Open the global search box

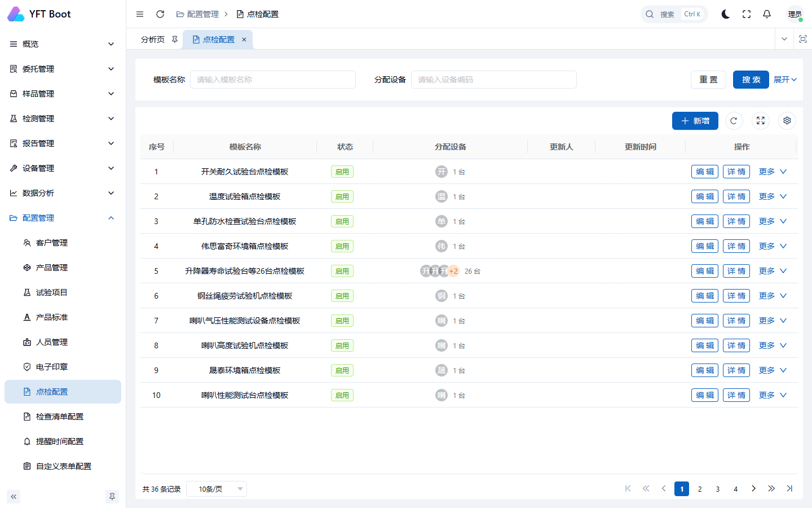[x=674, y=14]
